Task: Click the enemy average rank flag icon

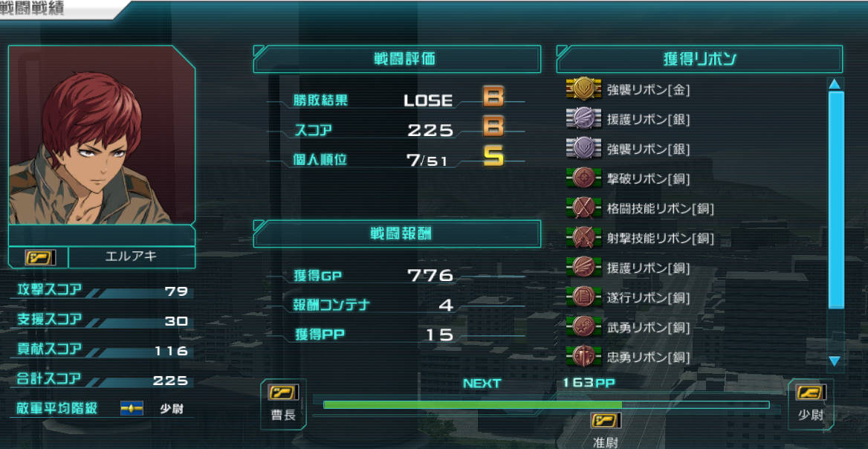Action: click(x=132, y=409)
